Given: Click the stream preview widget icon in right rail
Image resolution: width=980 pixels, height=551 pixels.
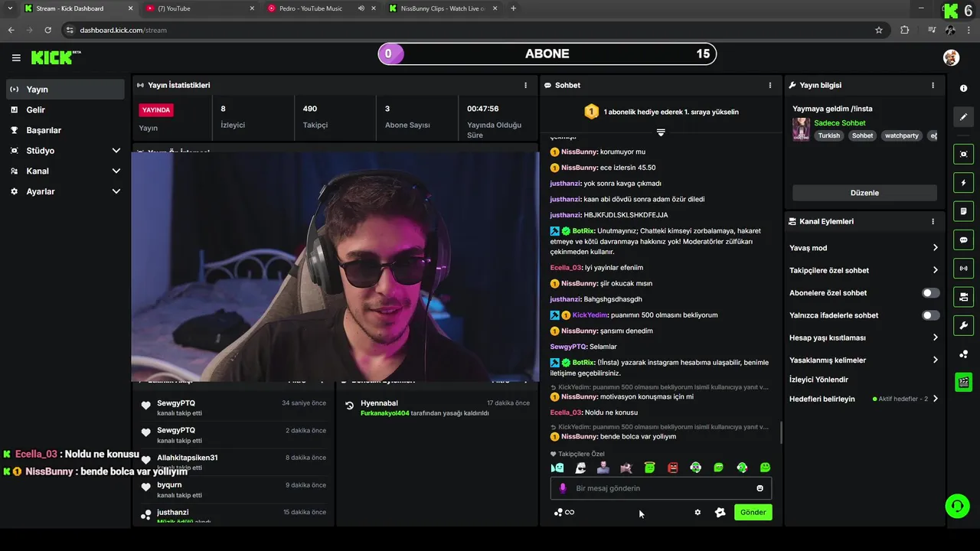Looking at the screenshot, I should 963,154.
